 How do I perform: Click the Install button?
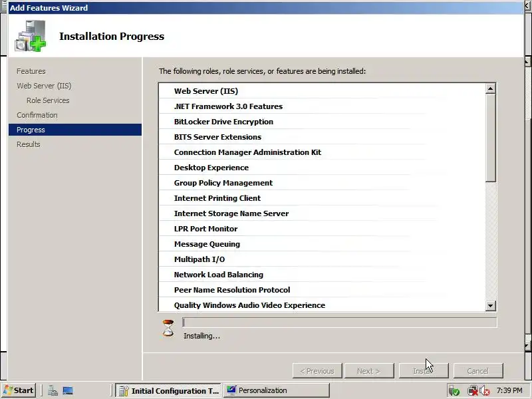tap(424, 371)
